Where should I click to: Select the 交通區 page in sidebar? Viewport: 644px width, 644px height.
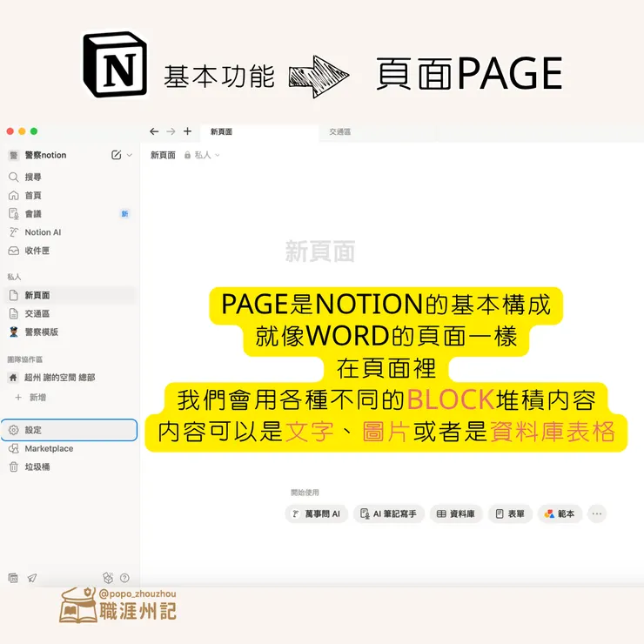tap(69, 314)
